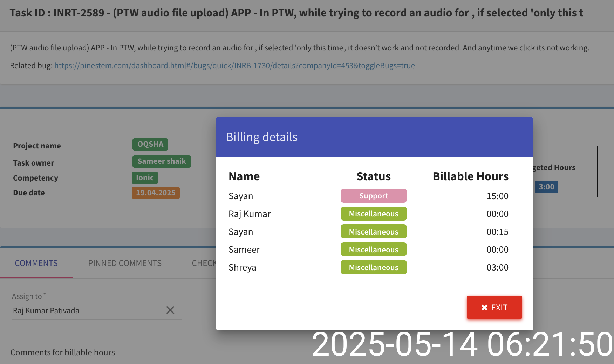Click the pink Support status badge
Screen dimensions: 614x364
[374, 196]
